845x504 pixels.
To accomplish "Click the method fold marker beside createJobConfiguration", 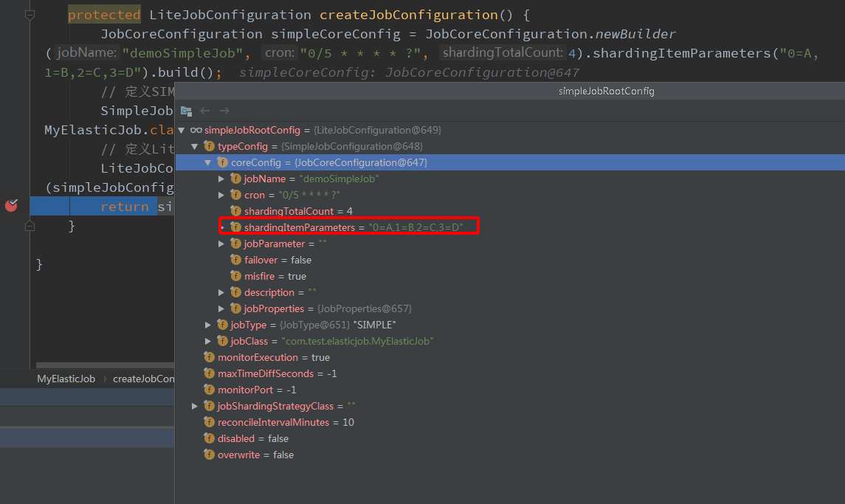I will [30, 15].
